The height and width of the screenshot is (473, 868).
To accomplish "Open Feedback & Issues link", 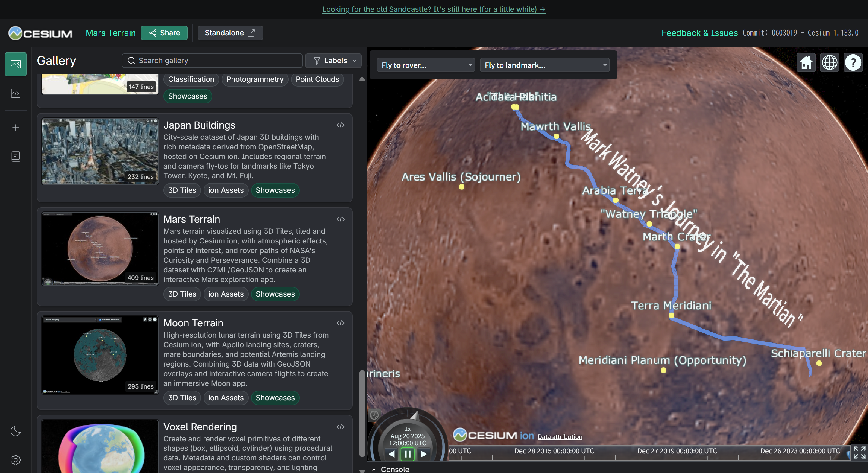I will 699,33.
